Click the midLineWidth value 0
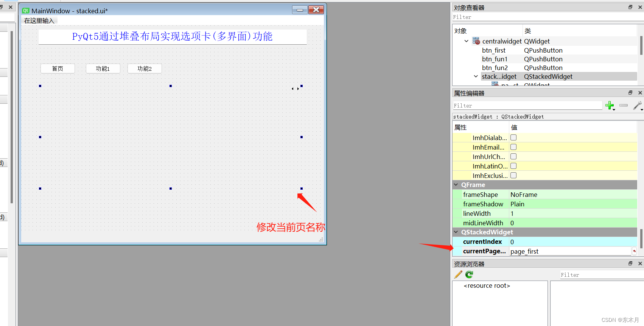Viewport: 644px width, 326px height. [573, 223]
